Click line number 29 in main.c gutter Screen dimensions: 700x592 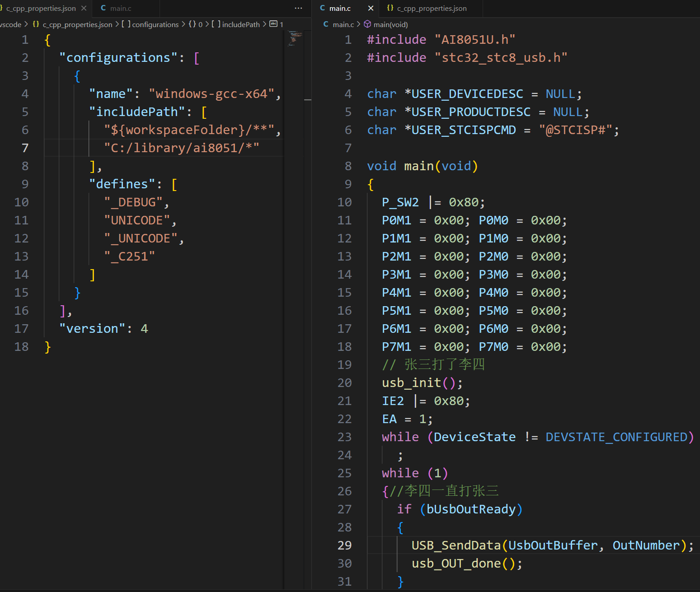(344, 545)
